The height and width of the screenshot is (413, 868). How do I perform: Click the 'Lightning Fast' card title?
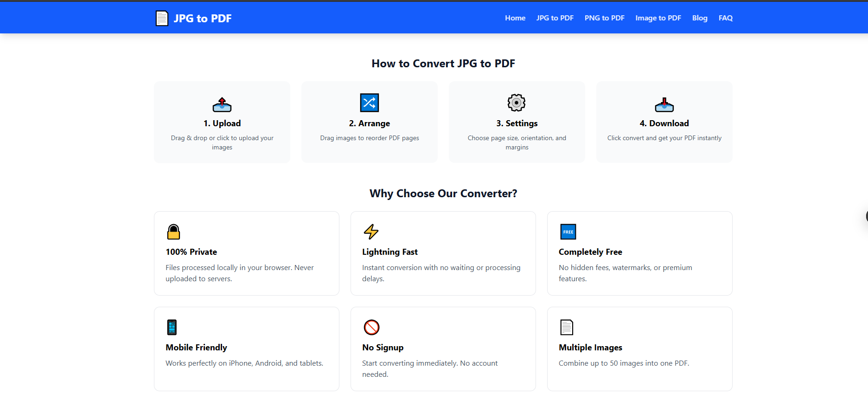point(390,252)
